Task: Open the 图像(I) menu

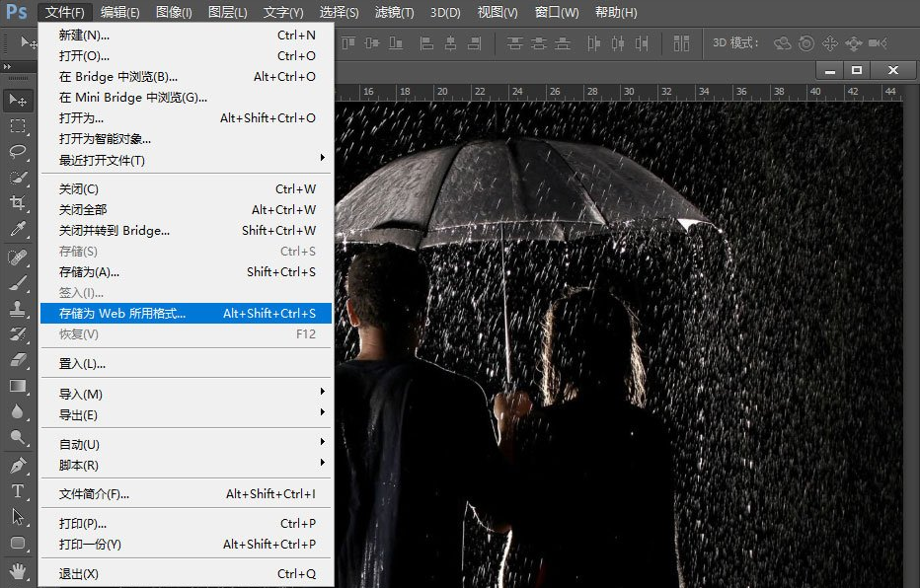Action: point(175,12)
